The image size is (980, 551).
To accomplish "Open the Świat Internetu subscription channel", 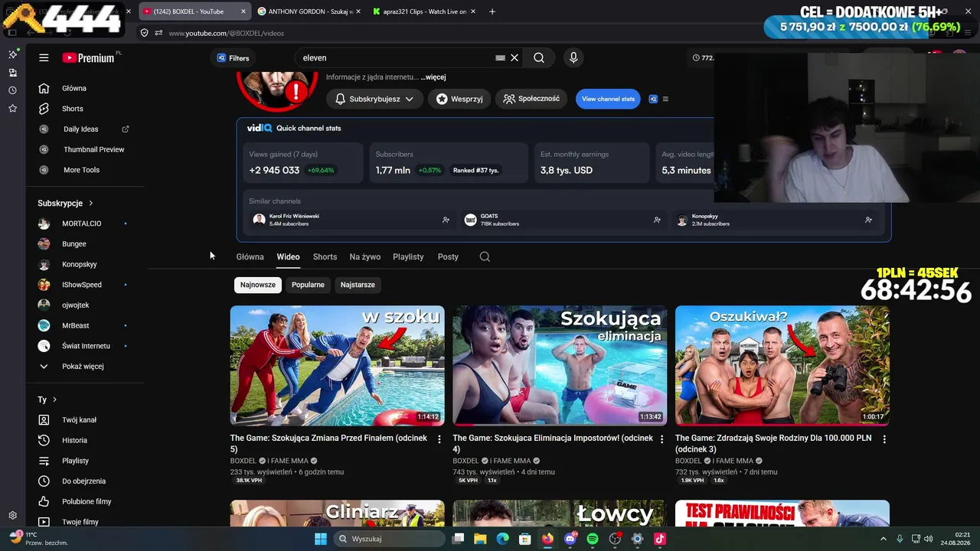I will tap(85, 346).
